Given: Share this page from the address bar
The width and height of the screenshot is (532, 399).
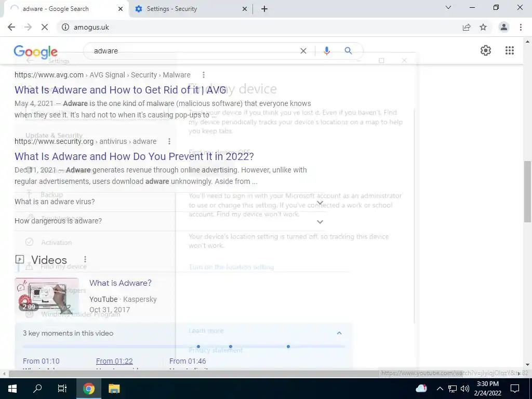Looking at the screenshot, I should pos(467,27).
